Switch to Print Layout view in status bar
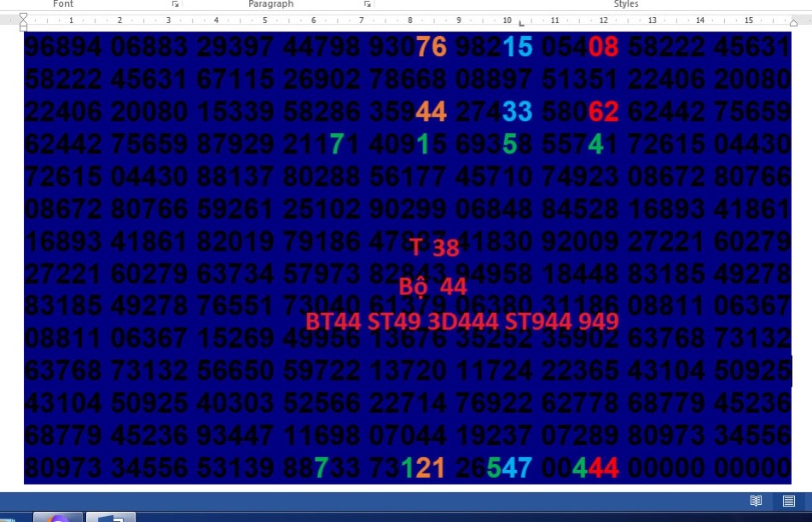Viewport: 812px width, 522px height. click(789, 500)
